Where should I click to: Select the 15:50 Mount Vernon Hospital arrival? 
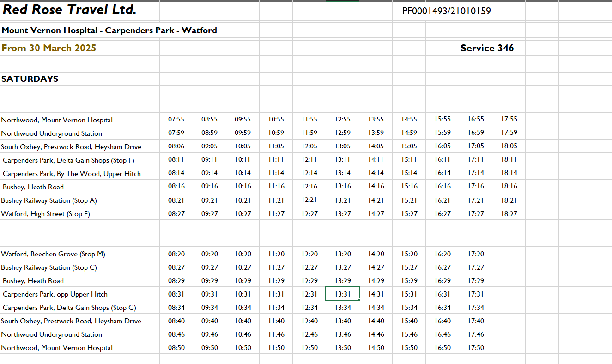pos(409,348)
